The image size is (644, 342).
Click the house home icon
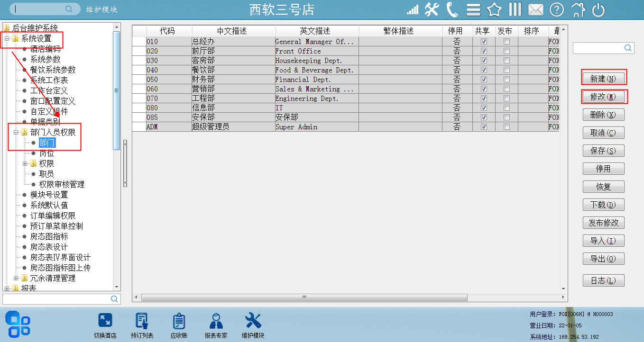[x=578, y=9]
